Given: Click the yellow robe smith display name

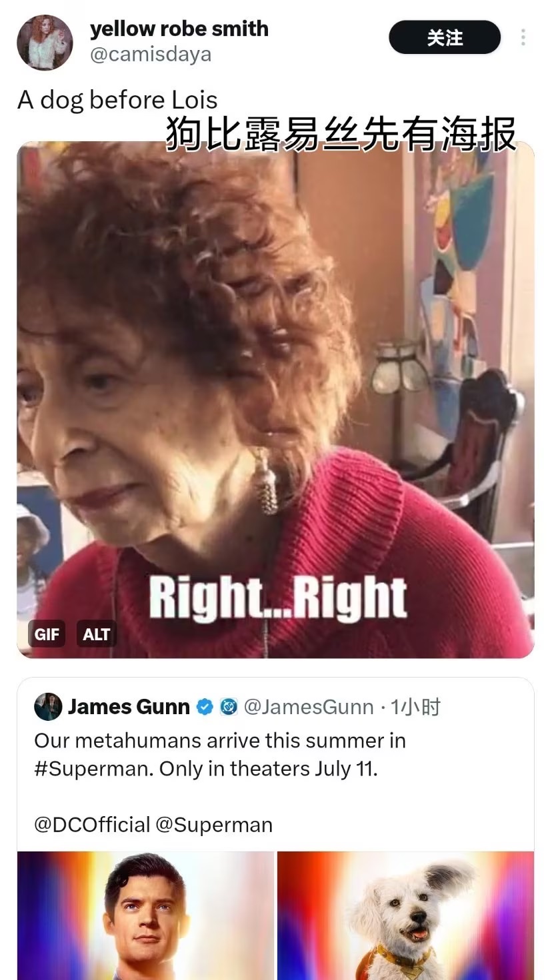Looking at the screenshot, I should (179, 29).
